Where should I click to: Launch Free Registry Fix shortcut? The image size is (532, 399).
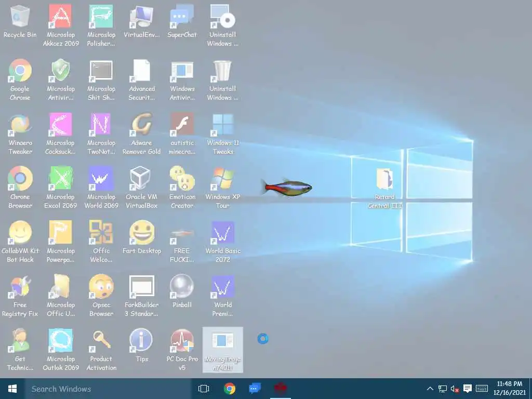pos(20,296)
